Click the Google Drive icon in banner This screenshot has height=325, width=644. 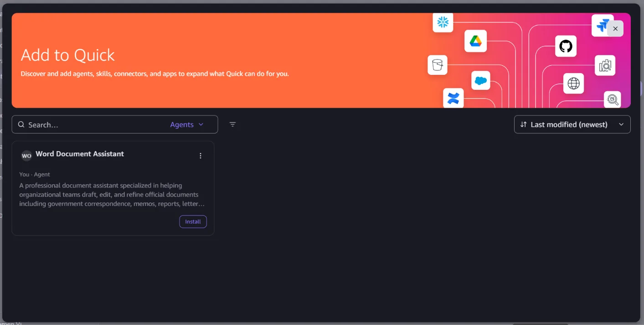[476, 41]
